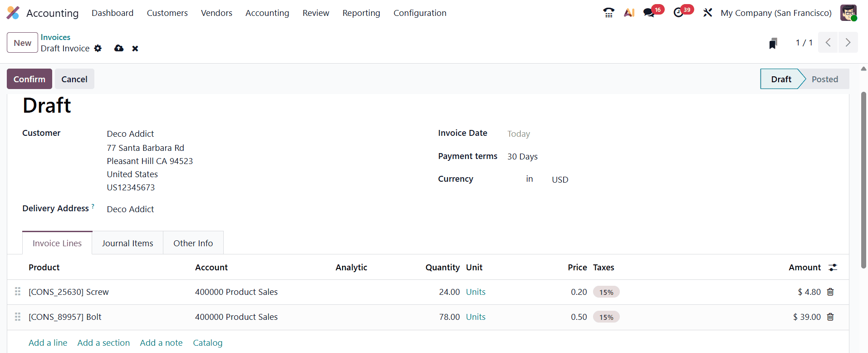Image resolution: width=868 pixels, height=353 pixels.
Task: Click Add a line link
Action: (x=48, y=343)
